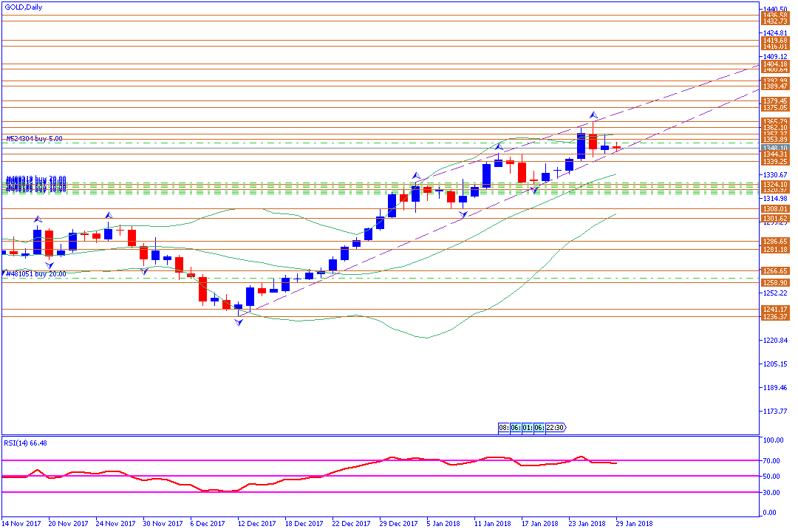Image resolution: width=798 pixels, height=532 pixels.
Task: Select the 1375.05 price level label
Action: coord(773,108)
